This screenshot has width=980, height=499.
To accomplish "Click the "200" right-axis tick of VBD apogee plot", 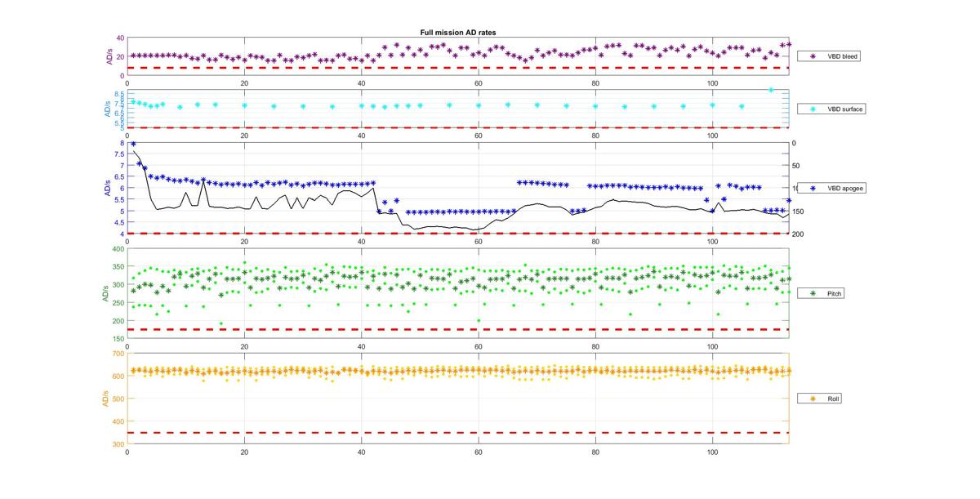I will click(800, 234).
